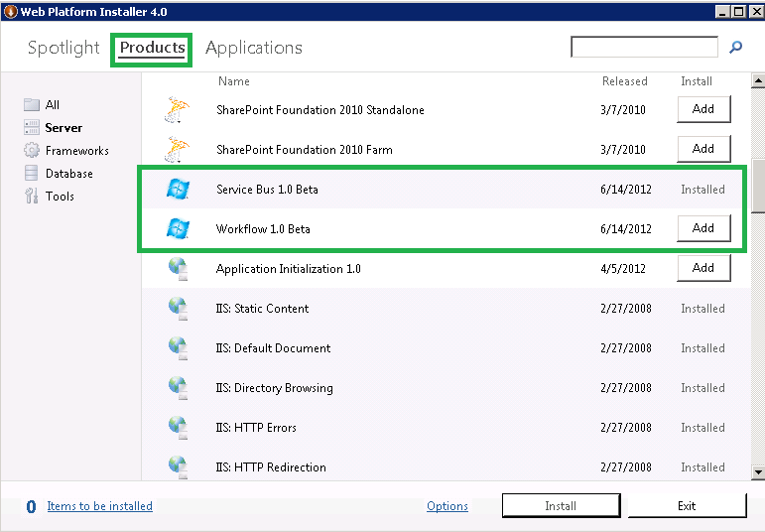This screenshot has height=532, width=765.
Task: Click the IIS: Default Document icon
Action: pos(178,348)
